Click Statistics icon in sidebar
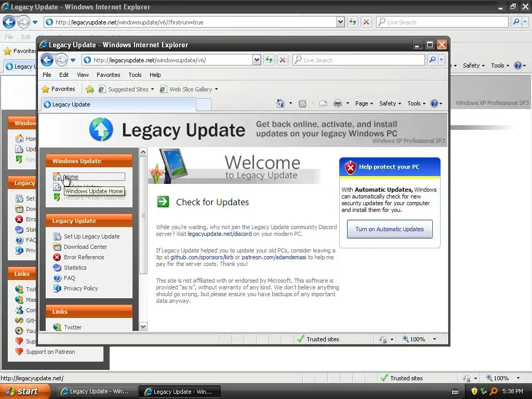 click(57, 268)
